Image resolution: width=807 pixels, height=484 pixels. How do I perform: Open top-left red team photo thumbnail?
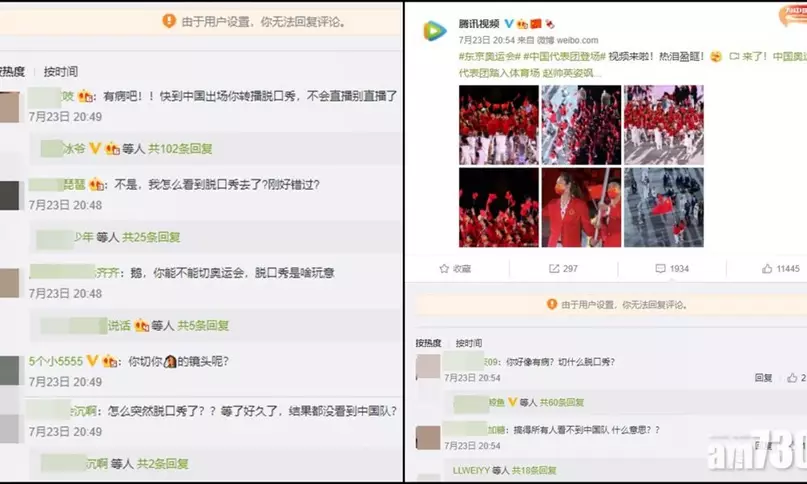[x=499, y=125]
